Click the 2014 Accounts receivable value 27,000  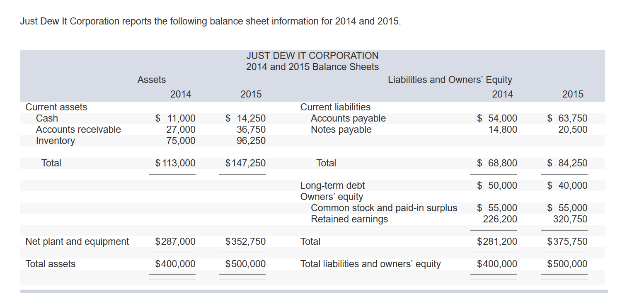pyautogui.click(x=181, y=129)
